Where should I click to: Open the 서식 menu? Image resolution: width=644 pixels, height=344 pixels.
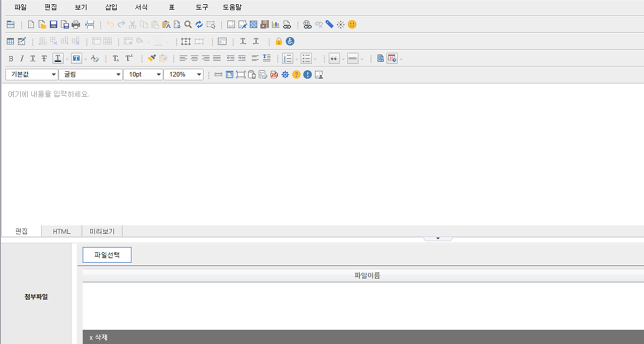pos(142,7)
